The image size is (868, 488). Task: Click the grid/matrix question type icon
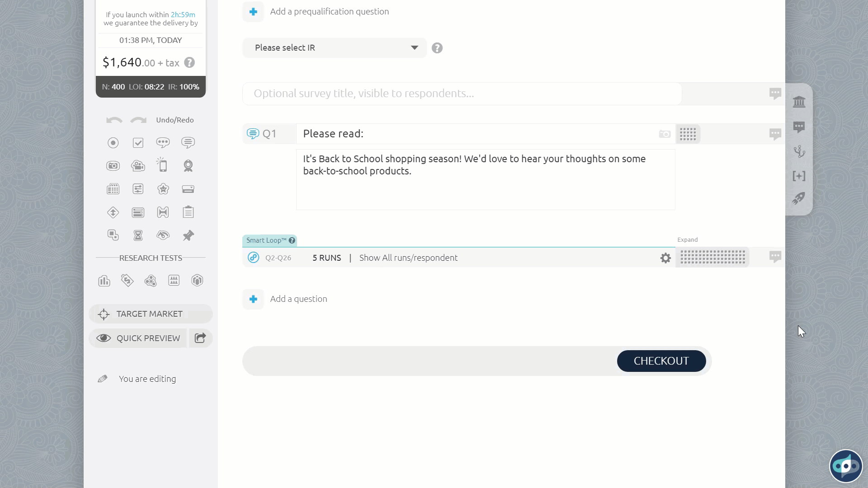pyautogui.click(x=113, y=189)
